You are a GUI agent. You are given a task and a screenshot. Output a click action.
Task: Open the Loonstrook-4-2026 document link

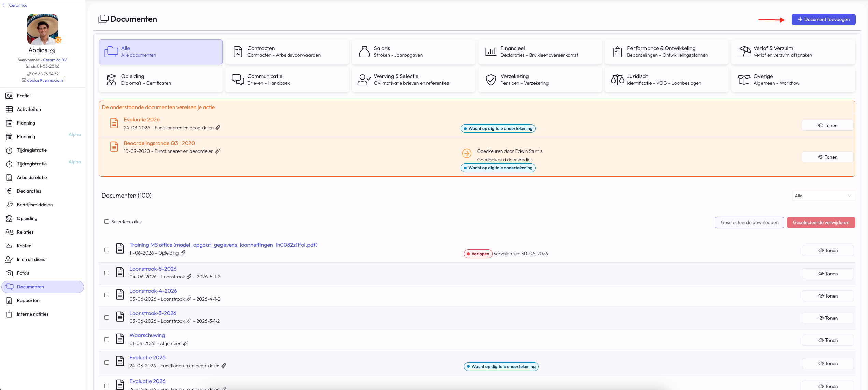coord(153,291)
